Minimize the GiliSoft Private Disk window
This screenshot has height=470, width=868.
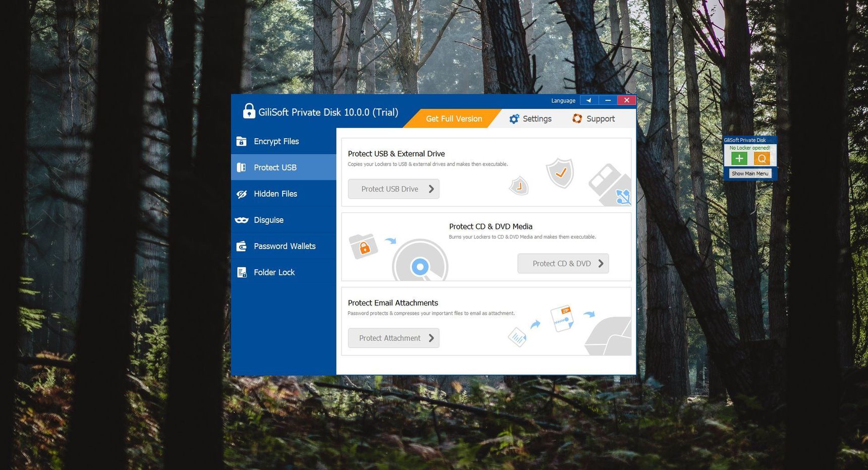pyautogui.click(x=608, y=100)
